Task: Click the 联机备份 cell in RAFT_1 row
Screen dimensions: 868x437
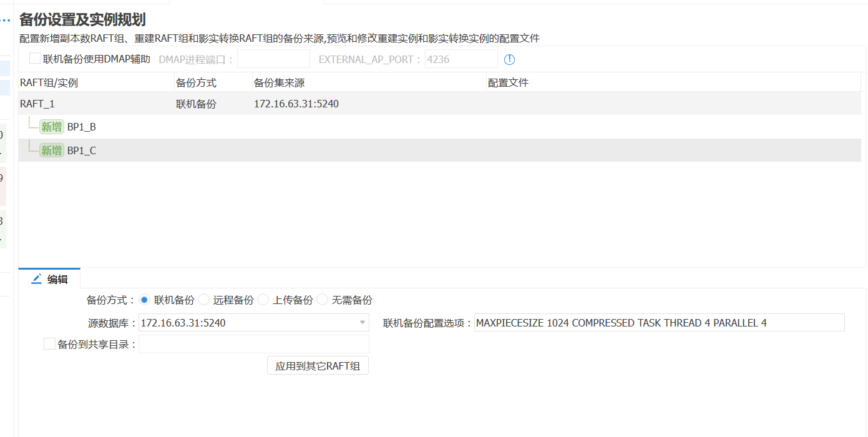Action: point(196,104)
